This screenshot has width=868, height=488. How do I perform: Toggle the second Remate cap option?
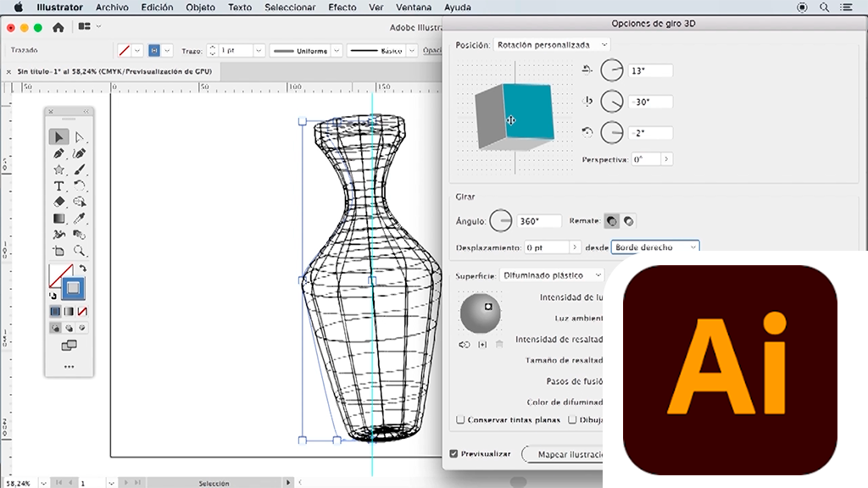tap(628, 221)
